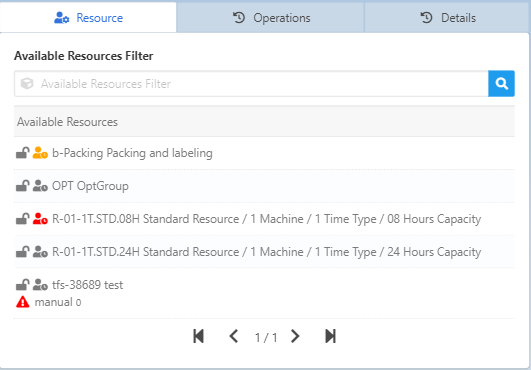The height and width of the screenshot is (370, 531).
Task: Click the 1 / 1 page indicator
Action: [x=266, y=338]
